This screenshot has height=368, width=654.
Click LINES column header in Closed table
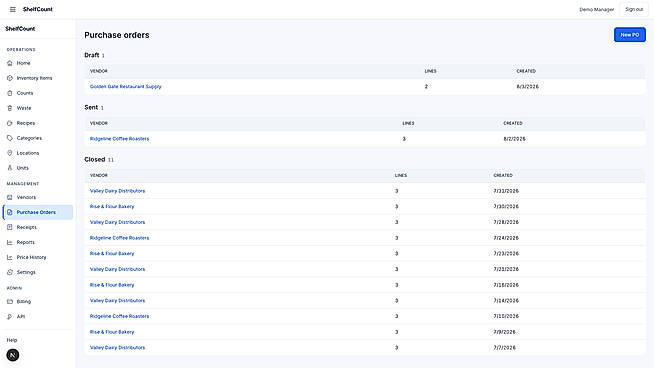pos(401,175)
